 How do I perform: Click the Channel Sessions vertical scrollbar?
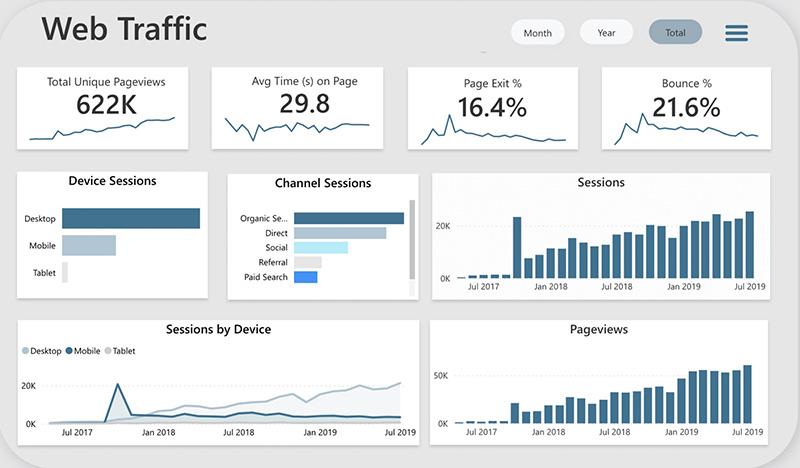point(412,240)
